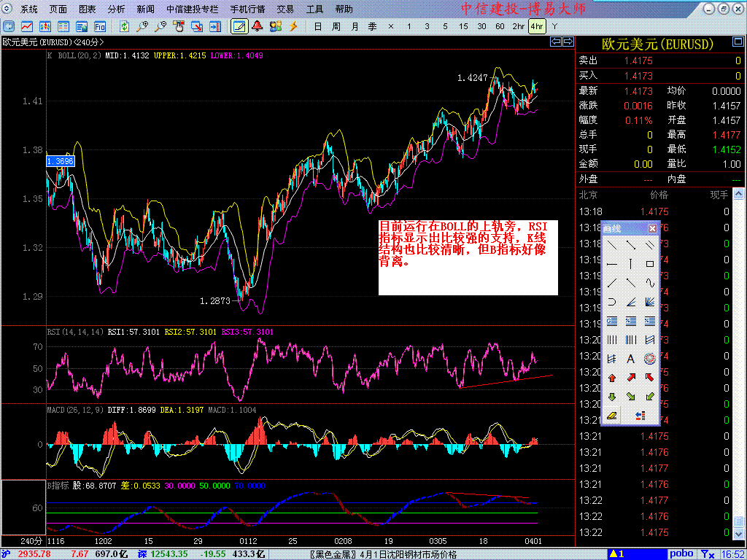Place a red up-right arrow marker
The height and width of the screenshot is (560, 747).
631,378
